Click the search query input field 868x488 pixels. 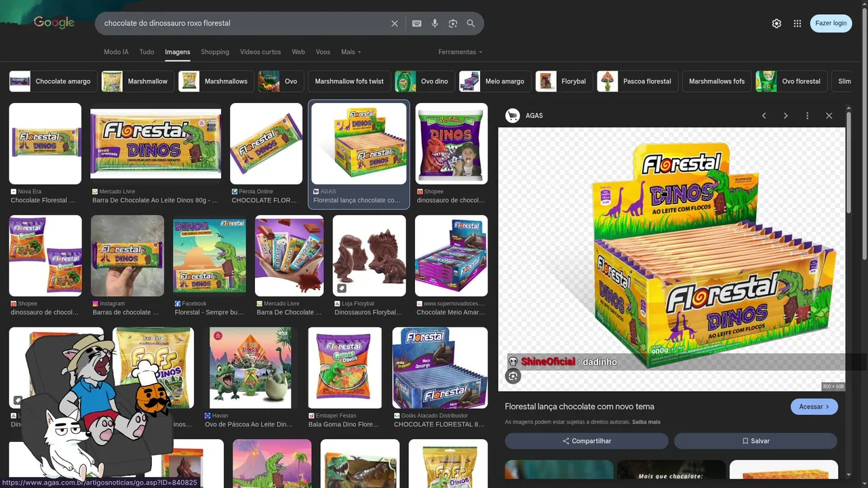[244, 23]
